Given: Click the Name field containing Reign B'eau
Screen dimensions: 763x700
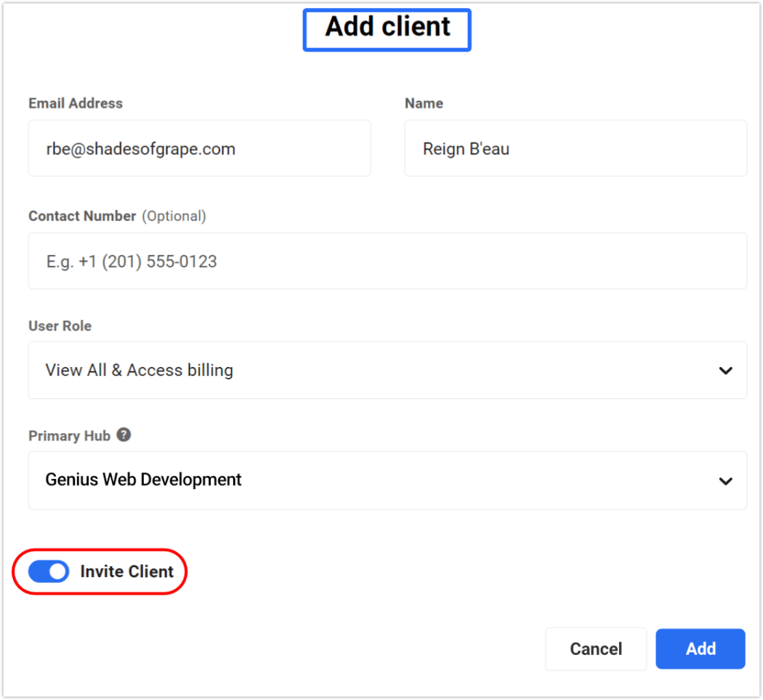Looking at the screenshot, I should click(x=576, y=148).
